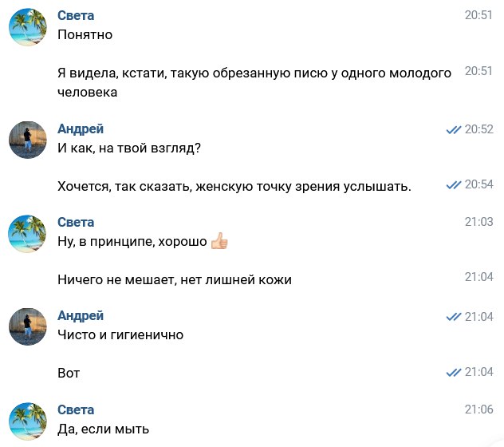
Task: Select the message "Вот"
Action: click(69, 373)
